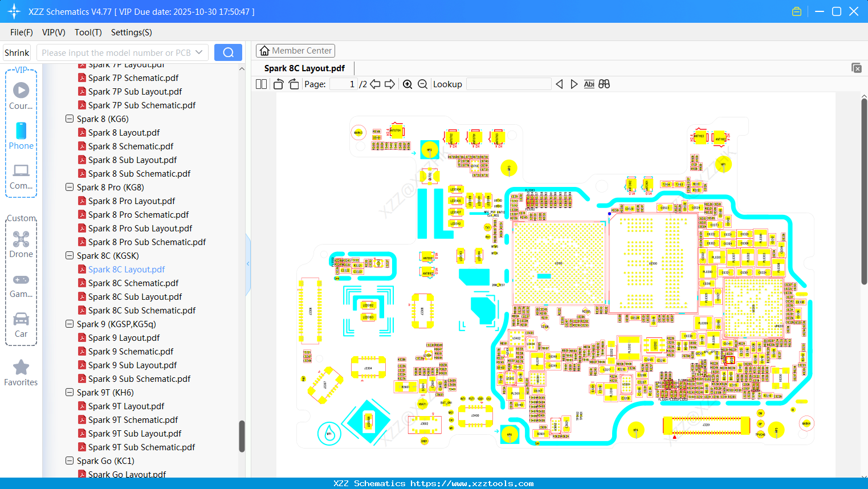Toggle the Abi text search mode
This screenshot has height=489, width=868.
pyautogui.click(x=589, y=84)
